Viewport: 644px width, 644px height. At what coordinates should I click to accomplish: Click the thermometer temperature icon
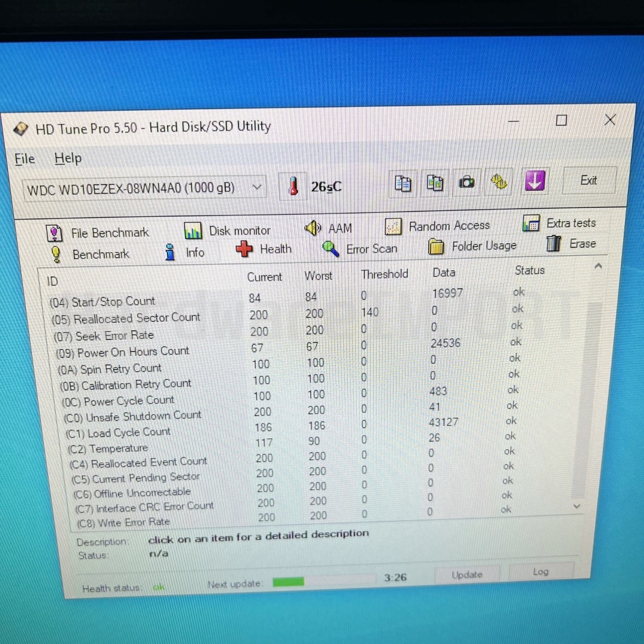coord(293,187)
